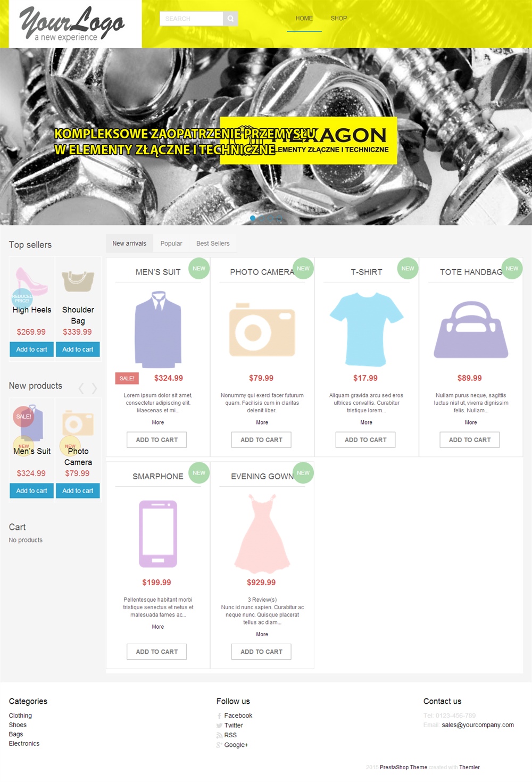Select the third slider pagination dot
Image resolution: width=532 pixels, height=782 pixels.
click(x=270, y=218)
